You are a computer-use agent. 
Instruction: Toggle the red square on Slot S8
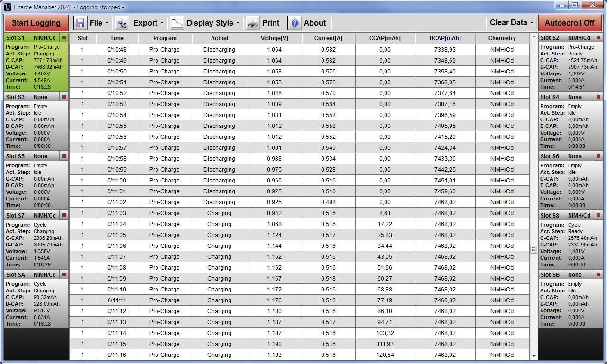point(598,215)
